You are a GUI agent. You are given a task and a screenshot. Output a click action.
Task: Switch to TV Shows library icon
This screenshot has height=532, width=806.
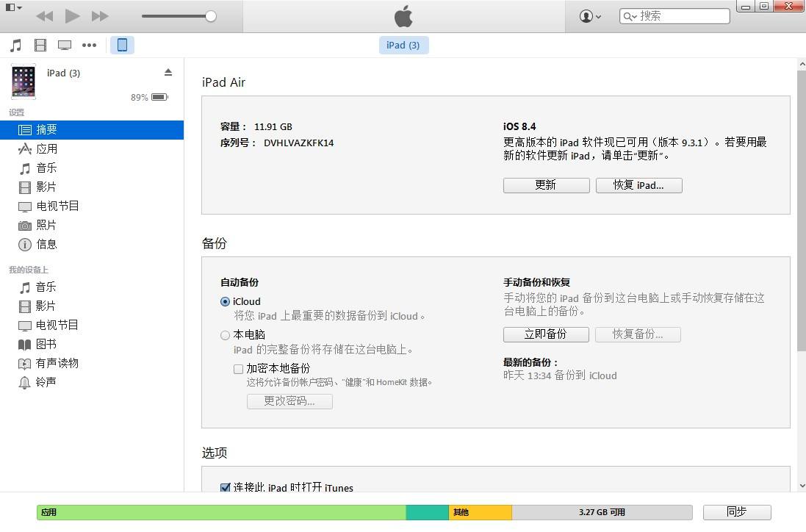64,46
